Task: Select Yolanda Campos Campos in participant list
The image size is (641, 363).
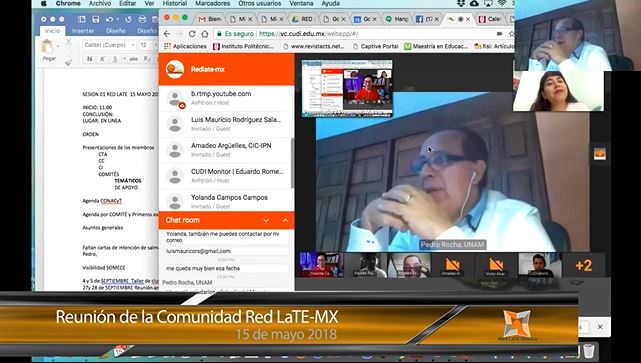Action: (226, 201)
